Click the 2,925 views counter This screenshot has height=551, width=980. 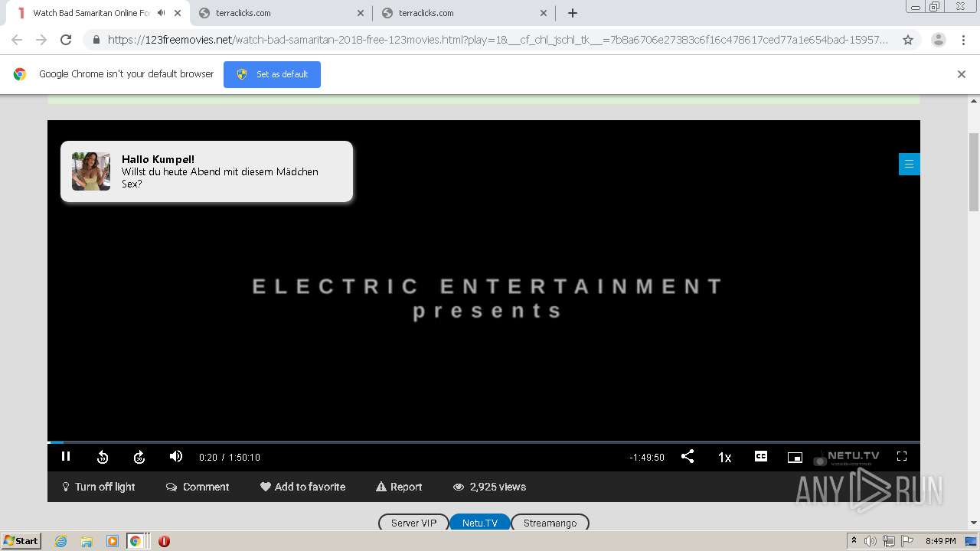pos(489,487)
